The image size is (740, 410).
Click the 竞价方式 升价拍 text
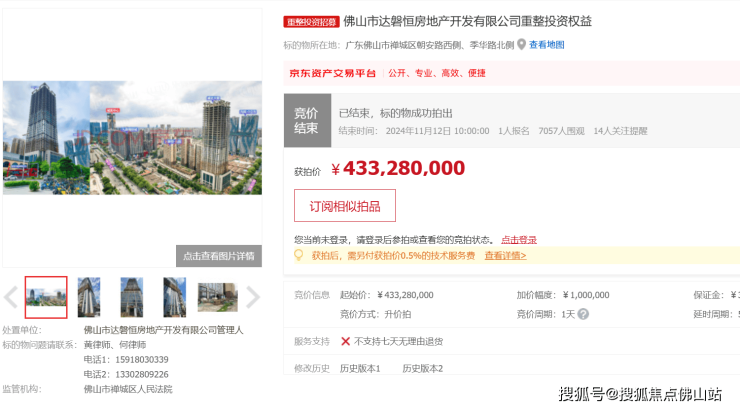point(375,314)
